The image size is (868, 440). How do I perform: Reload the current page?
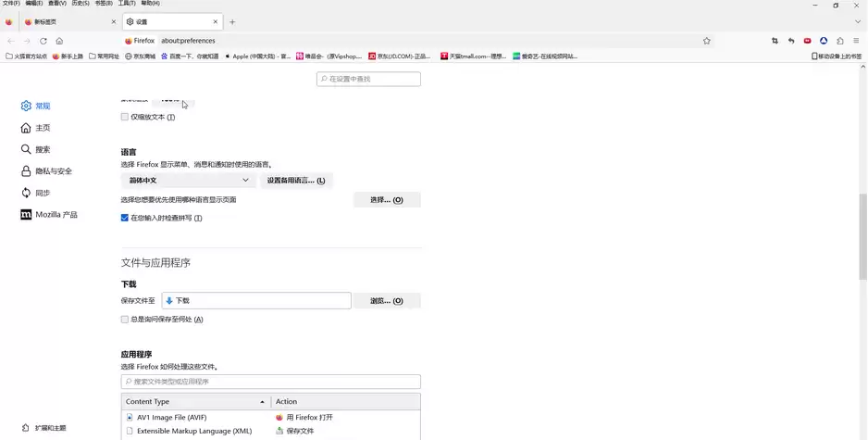click(x=43, y=41)
